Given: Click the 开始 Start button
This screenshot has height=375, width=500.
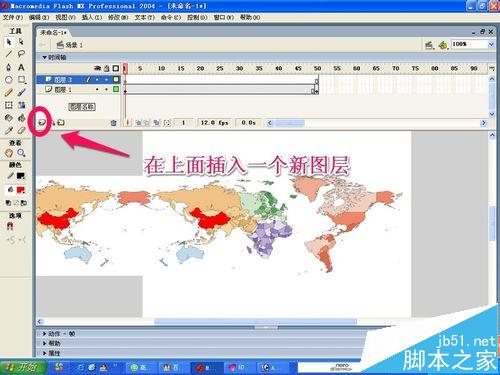Looking at the screenshot, I should (x=23, y=367).
